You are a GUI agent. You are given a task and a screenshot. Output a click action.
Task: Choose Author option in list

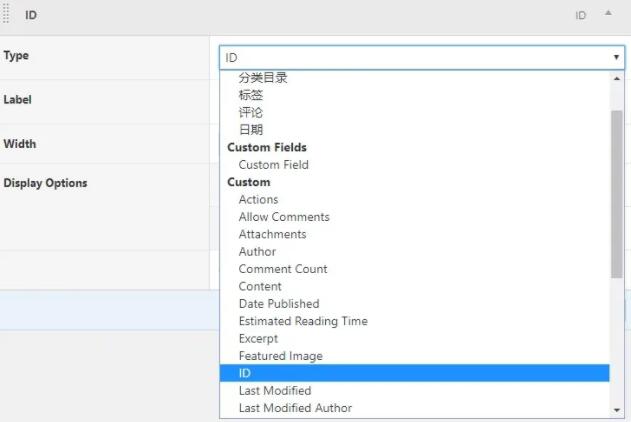click(x=414, y=251)
